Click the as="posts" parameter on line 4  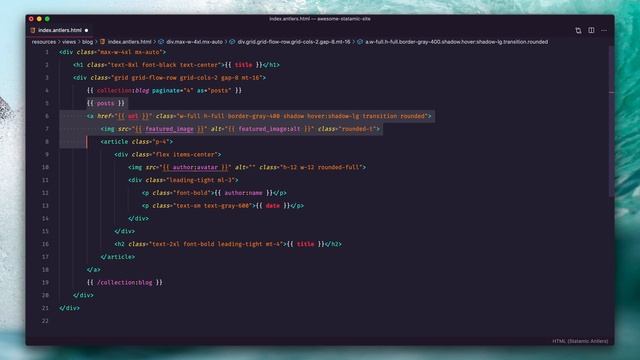tap(214, 91)
